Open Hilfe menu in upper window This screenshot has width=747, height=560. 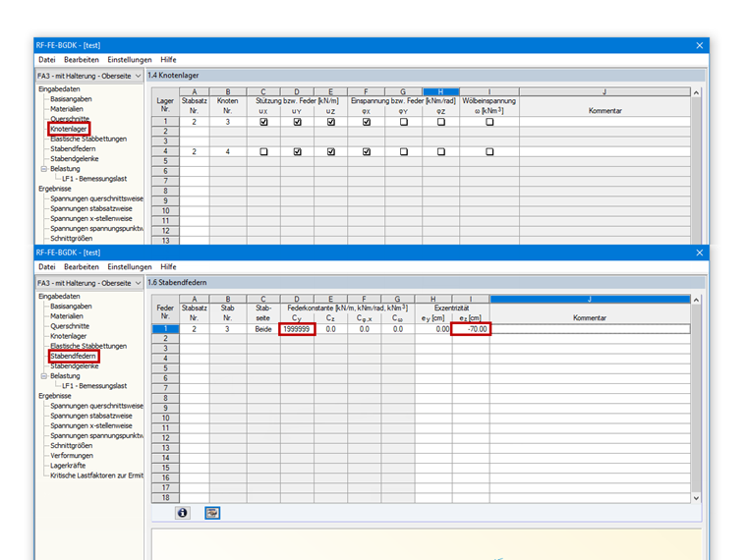point(168,60)
